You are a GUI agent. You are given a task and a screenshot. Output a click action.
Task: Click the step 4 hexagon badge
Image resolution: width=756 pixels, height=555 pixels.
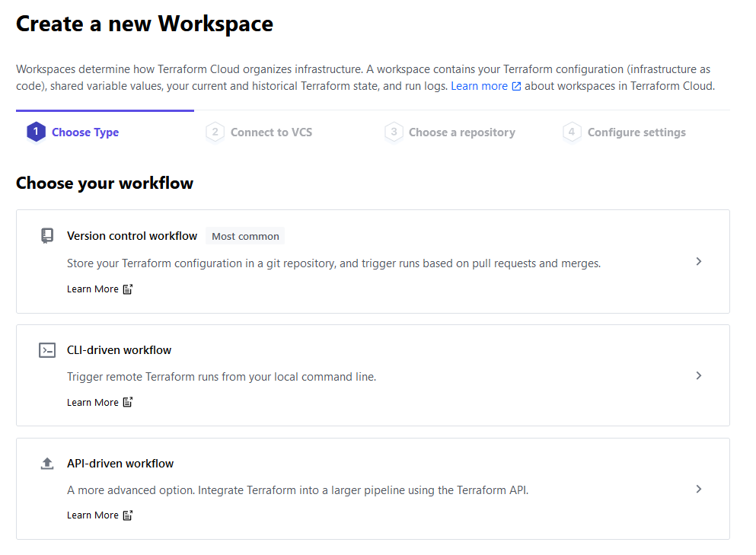pyautogui.click(x=572, y=132)
